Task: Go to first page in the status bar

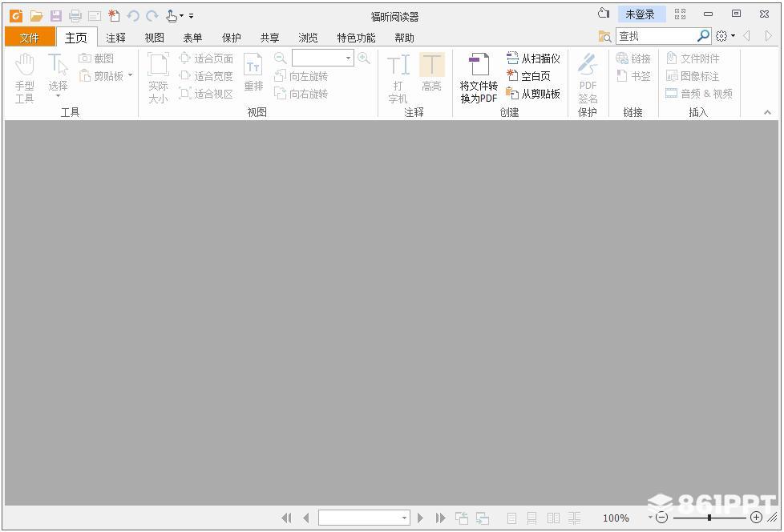Action: pos(286,518)
